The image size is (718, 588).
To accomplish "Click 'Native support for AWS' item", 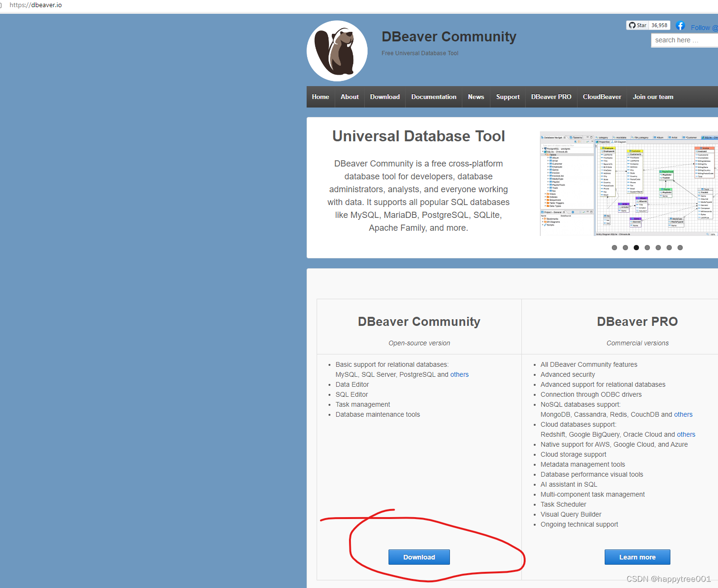I will point(614,444).
